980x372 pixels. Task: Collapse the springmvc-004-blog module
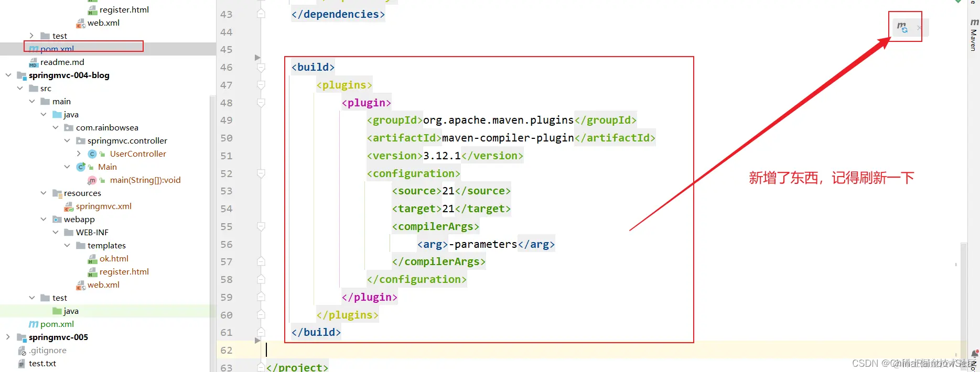8,75
